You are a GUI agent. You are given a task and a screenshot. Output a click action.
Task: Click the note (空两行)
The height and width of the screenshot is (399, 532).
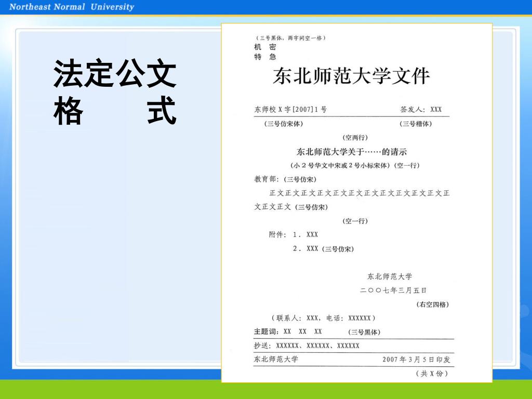[x=355, y=137]
